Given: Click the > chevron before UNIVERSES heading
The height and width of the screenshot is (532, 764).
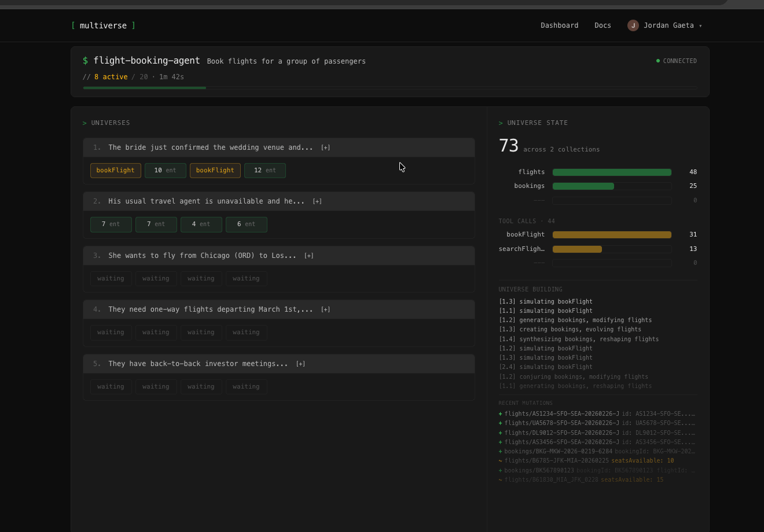Looking at the screenshot, I should coord(85,123).
